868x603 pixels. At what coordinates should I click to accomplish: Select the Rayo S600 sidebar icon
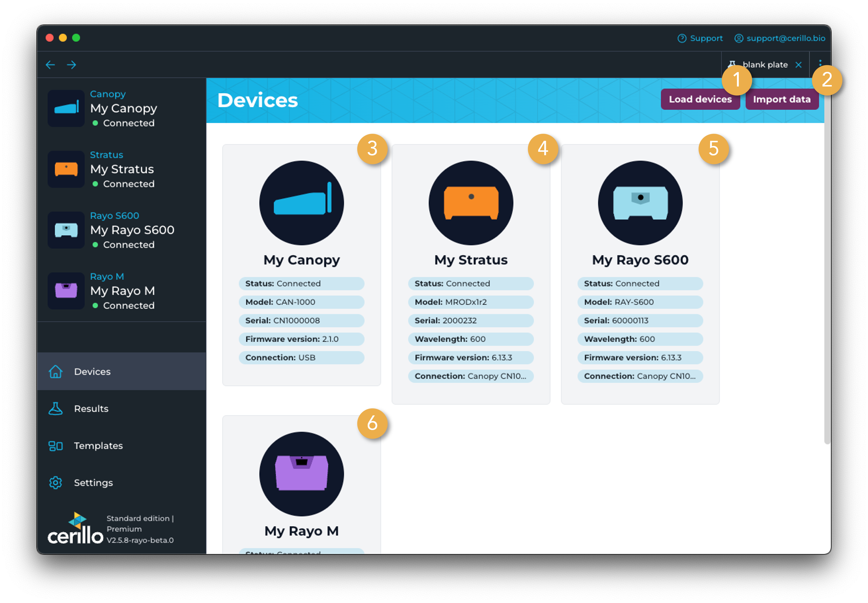(x=66, y=230)
